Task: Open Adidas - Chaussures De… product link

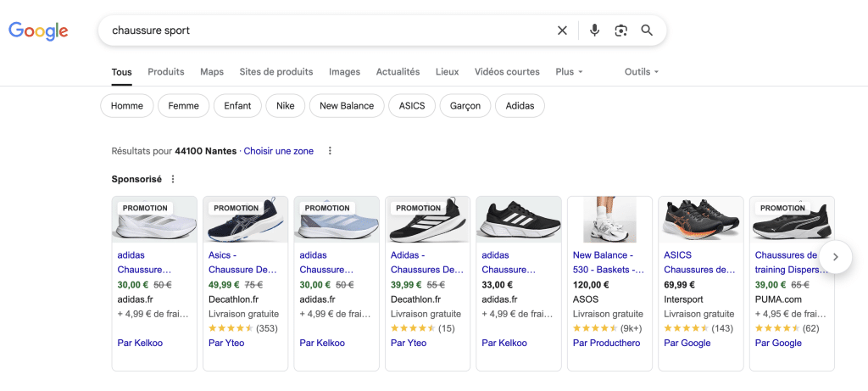Action: [x=427, y=263]
